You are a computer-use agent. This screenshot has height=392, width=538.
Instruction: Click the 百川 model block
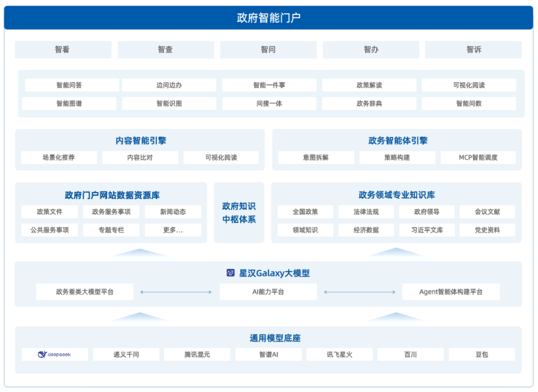point(410,354)
